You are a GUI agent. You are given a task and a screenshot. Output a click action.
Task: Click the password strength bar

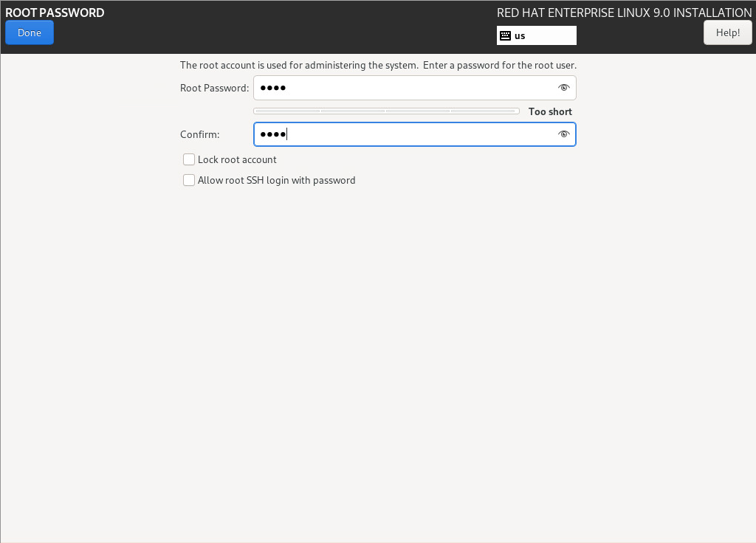point(386,111)
